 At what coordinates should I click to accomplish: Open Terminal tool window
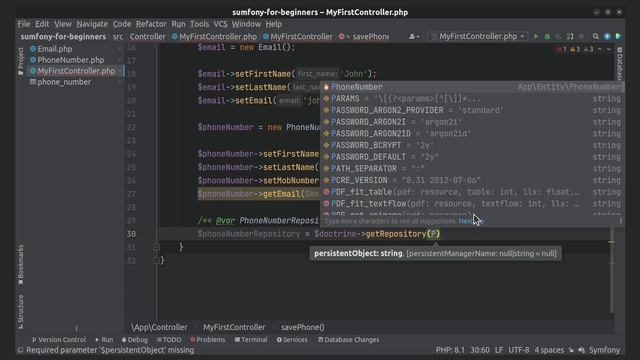[x=251, y=340]
